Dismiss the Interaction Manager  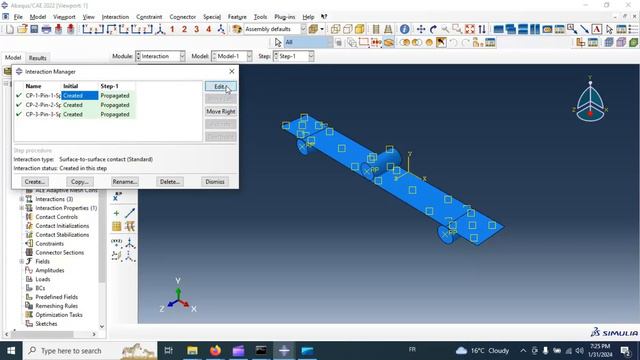coord(215,182)
